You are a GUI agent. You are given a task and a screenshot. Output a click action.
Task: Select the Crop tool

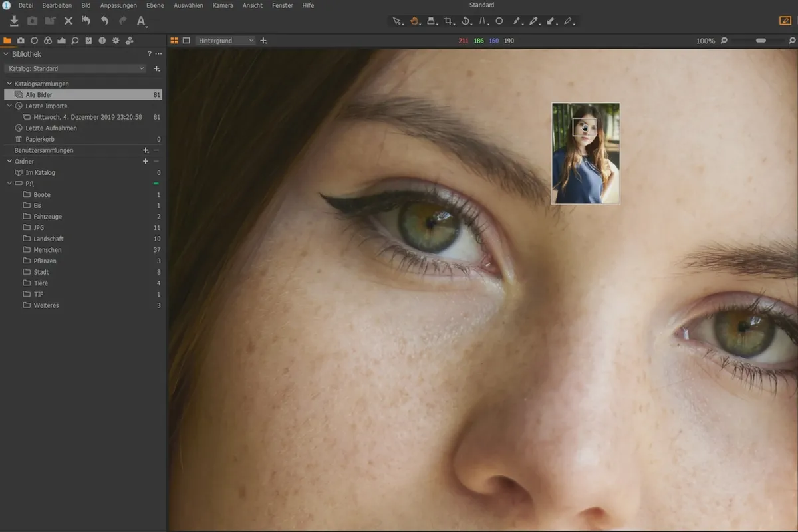(x=449, y=21)
